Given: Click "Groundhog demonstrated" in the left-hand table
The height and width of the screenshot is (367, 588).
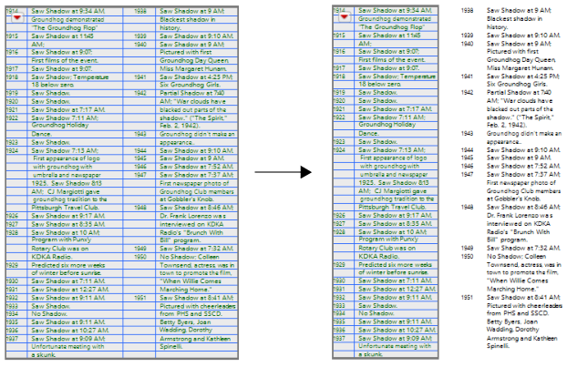Looking at the screenshot, I should (x=67, y=19).
